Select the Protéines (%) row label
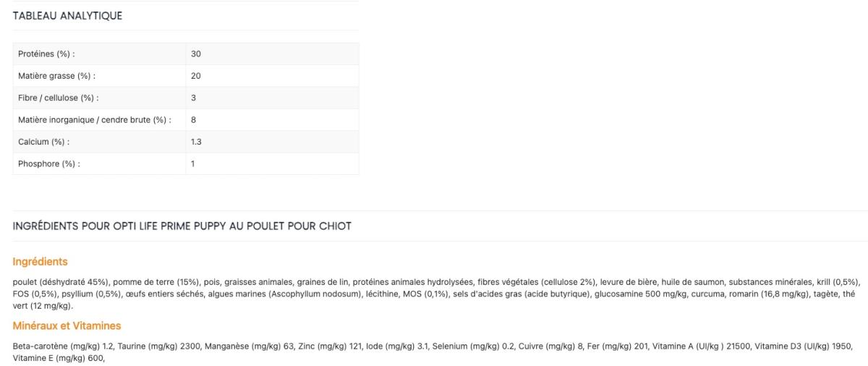Viewport: 868px width, 366px height. (x=46, y=54)
